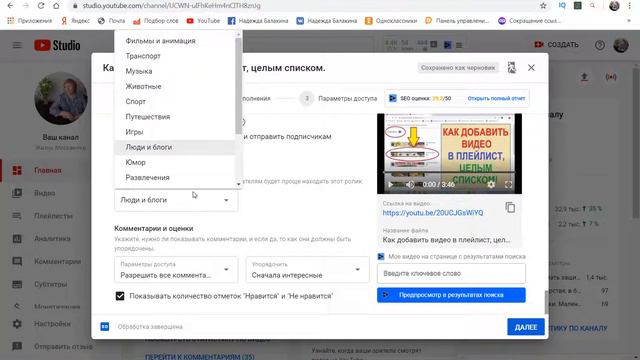Image resolution: width=640 pixels, height=360 pixels.
Task: Open the Приложения apps shortcut
Action: tap(30, 21)
